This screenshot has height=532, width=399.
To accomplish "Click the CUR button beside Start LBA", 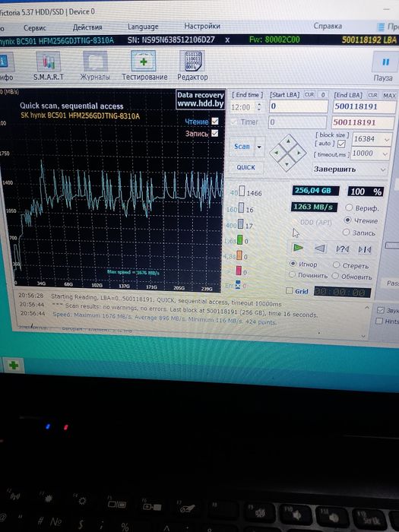I will point(309,95).
